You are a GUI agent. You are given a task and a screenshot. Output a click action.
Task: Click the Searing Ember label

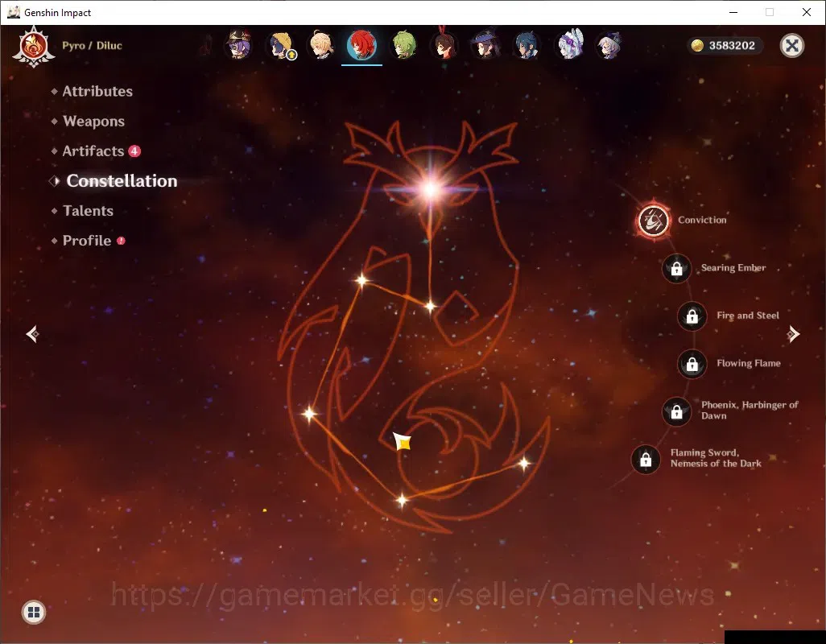tap(733, 268)
